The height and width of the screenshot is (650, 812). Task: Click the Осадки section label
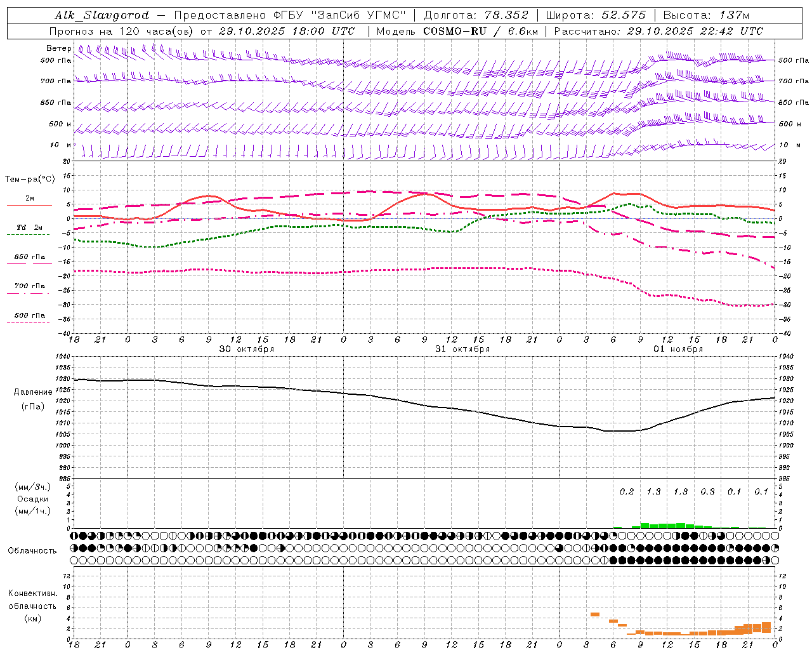[x=33, y=499]
